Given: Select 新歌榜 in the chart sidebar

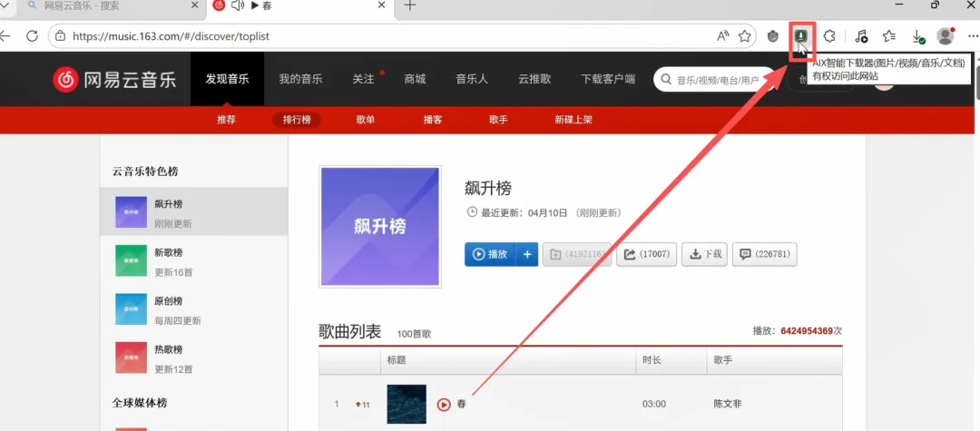Looking at the screenshot, I should point(194,260).
